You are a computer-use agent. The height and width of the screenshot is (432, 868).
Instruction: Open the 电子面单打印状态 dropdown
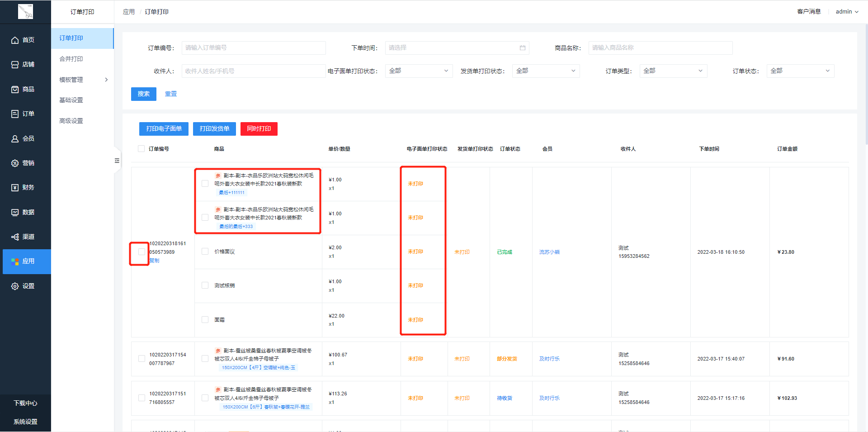(418, 71)
